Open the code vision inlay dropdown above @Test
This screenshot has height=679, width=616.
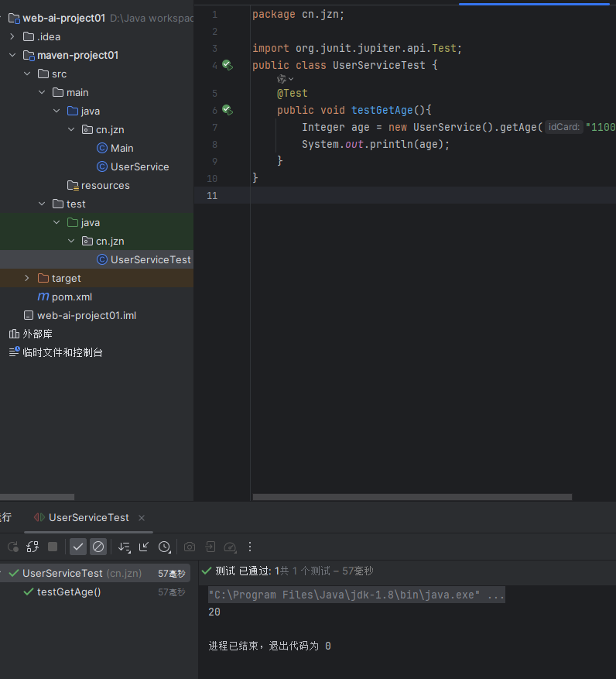[286, 79]
